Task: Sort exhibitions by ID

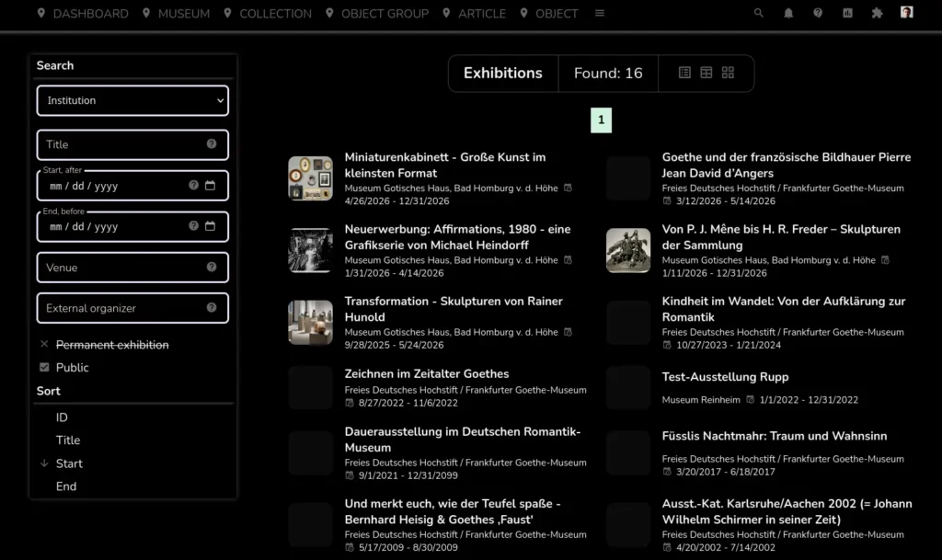Action: tap(62, 417)
